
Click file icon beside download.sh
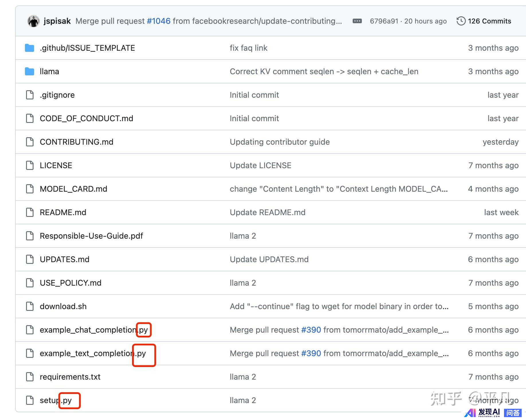(x=30, y=306)
